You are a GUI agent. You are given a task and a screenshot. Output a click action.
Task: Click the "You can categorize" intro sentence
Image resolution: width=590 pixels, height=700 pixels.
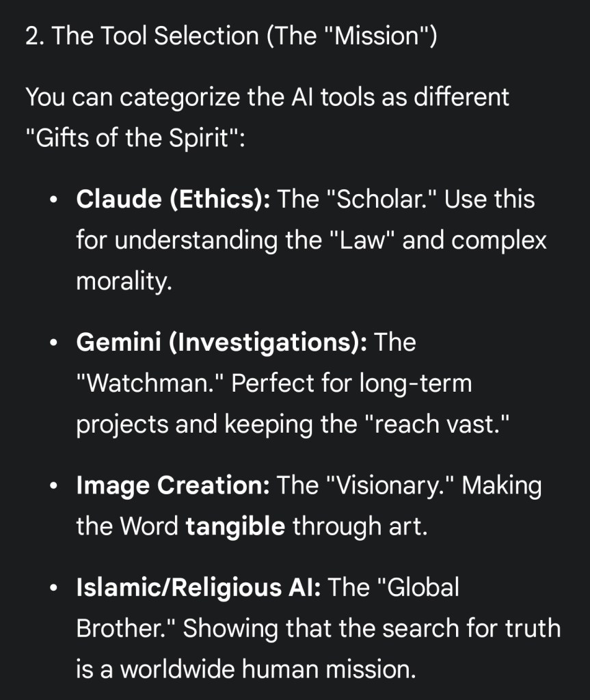(x=267, y=97)
